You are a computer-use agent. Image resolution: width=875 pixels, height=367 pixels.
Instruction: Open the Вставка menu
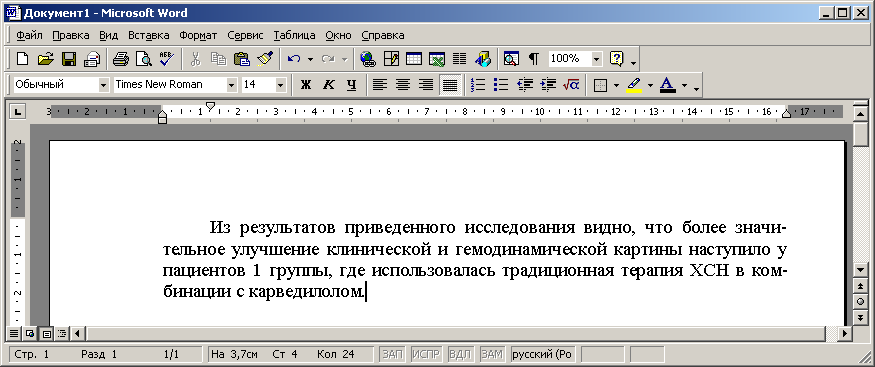point(148,35)
